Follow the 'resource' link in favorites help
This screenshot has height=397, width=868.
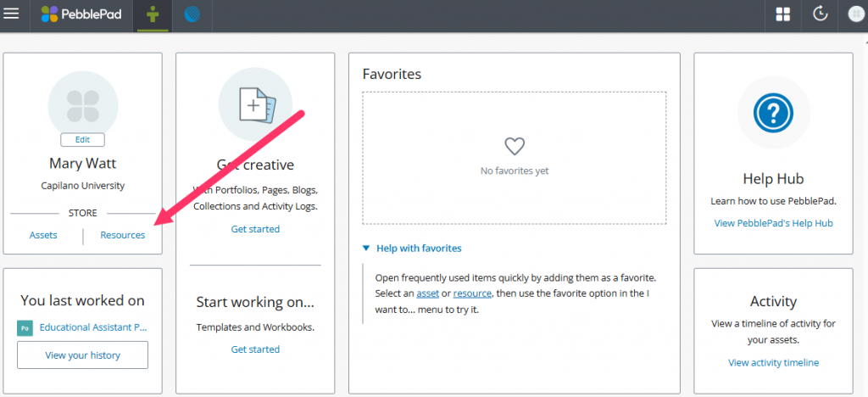[472, 293]
